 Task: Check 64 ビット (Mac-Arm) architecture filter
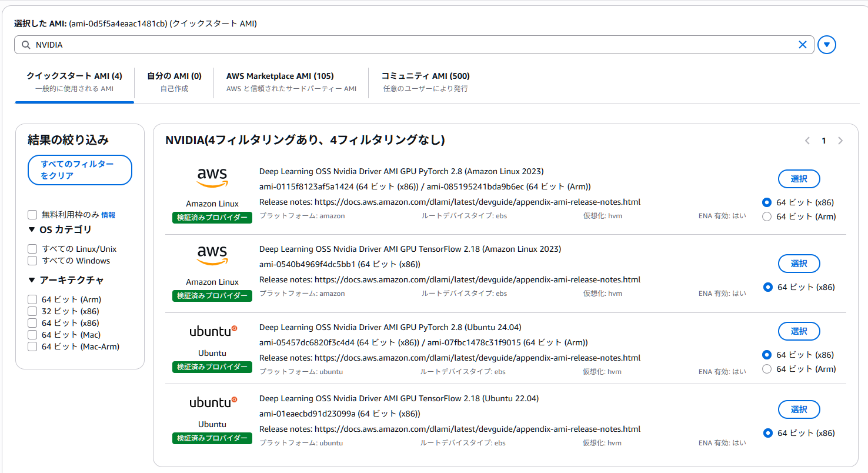(32, 347)
